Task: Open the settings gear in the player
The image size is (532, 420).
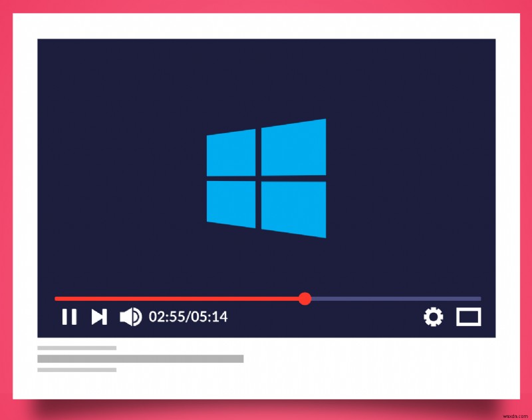Action: click(x=434, y=317)
